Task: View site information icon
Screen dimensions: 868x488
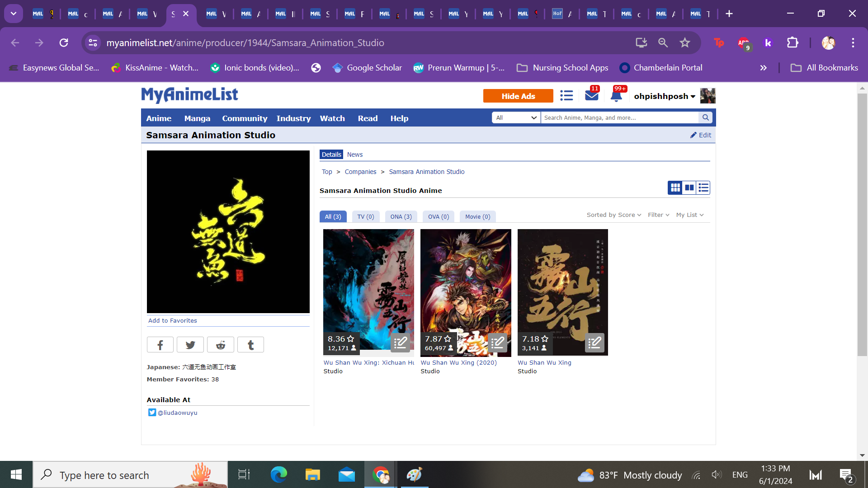Action: click(x=93, y=42)
